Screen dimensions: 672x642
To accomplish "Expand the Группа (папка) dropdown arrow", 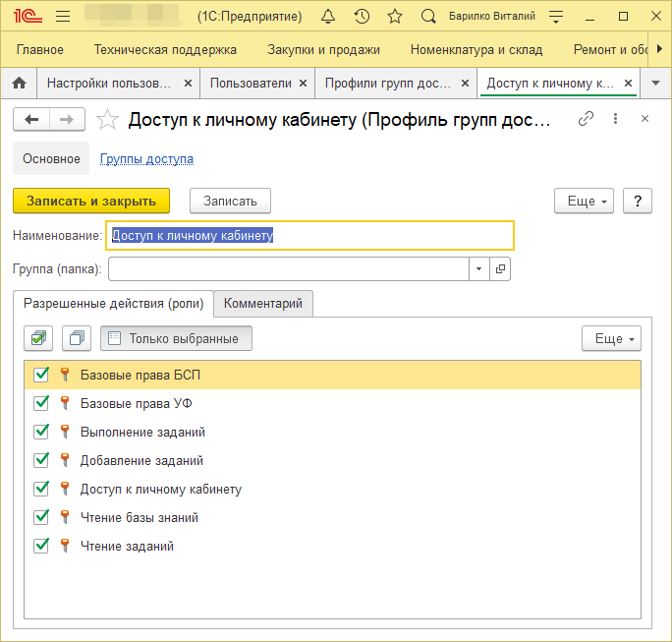I will coord(478,269).
